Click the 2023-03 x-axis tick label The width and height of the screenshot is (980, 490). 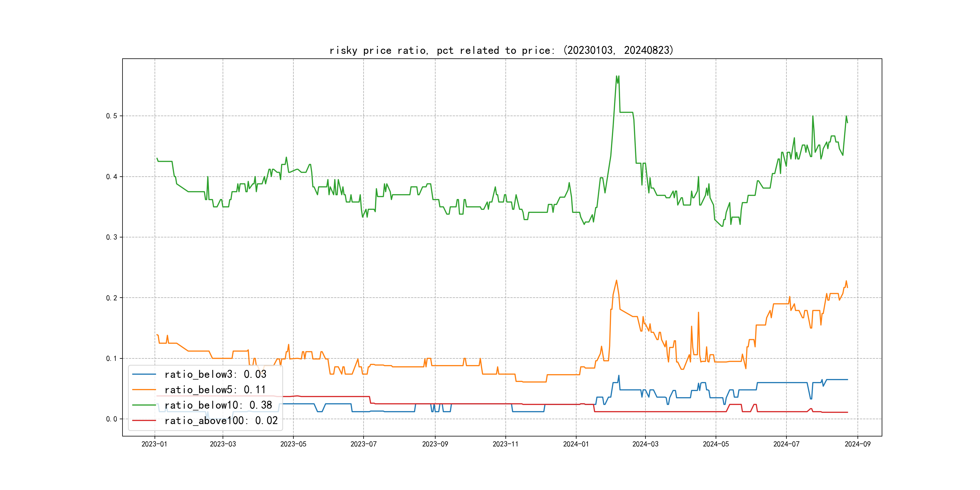point(223,444)
